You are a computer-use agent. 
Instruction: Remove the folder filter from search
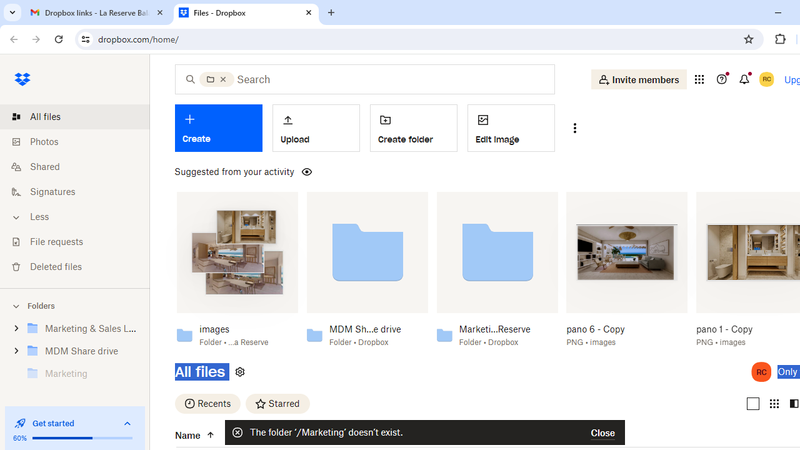[223, 80]
